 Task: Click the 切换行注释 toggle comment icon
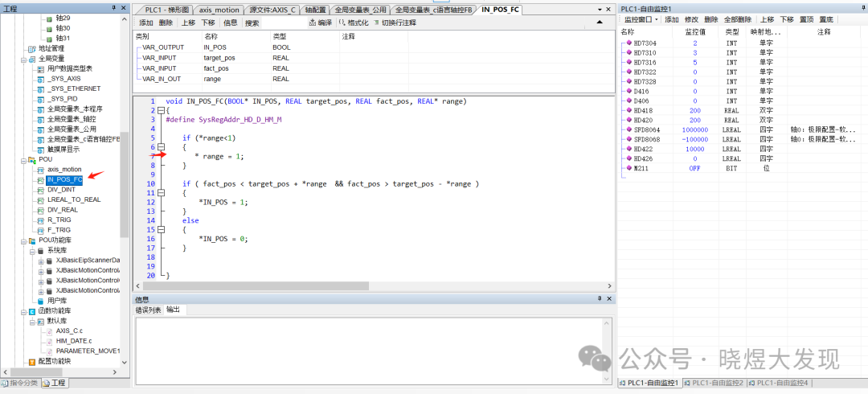[377, 23]
